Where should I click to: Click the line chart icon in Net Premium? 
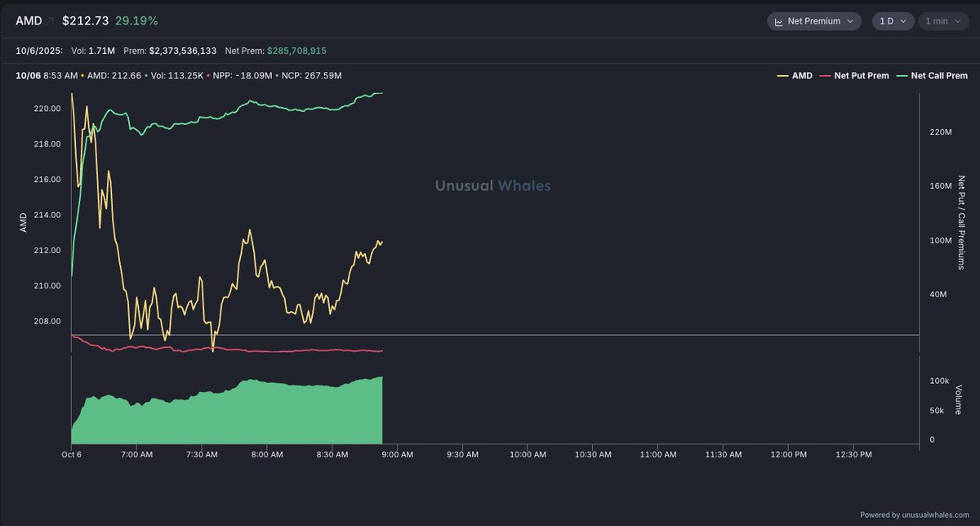tap(778, 21)
